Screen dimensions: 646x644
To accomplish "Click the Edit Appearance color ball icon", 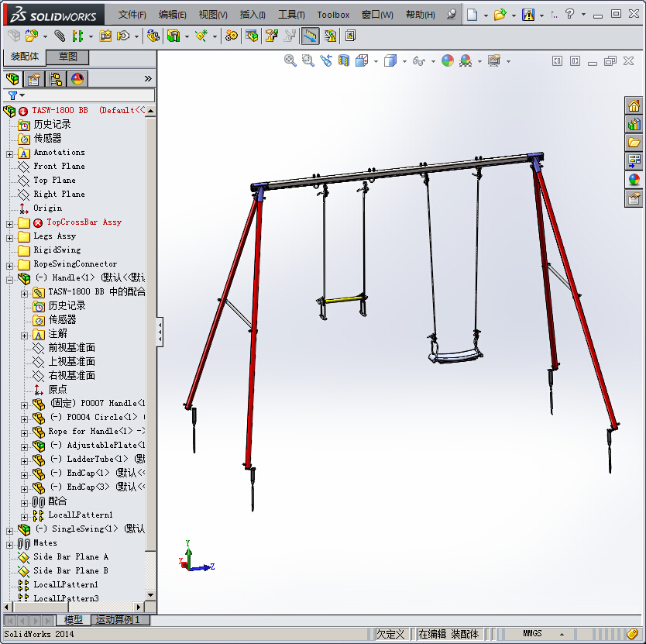I will [448, 61].
